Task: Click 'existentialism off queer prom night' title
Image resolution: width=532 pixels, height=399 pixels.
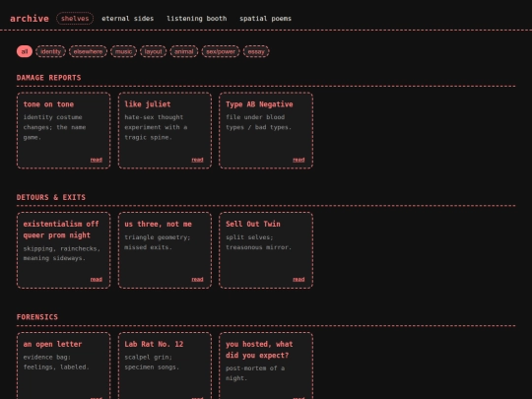Action: pos(61,230)
